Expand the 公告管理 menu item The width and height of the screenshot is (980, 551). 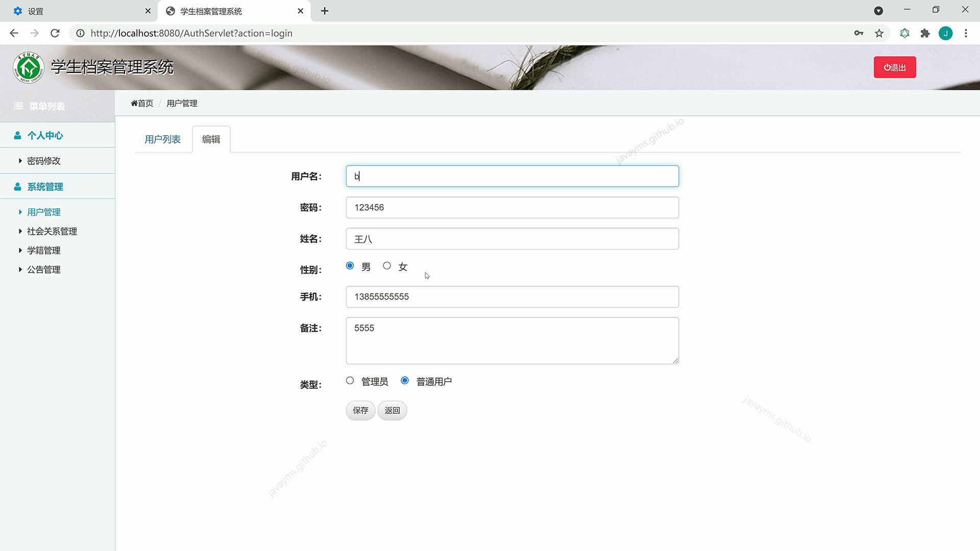click(43, 269)
